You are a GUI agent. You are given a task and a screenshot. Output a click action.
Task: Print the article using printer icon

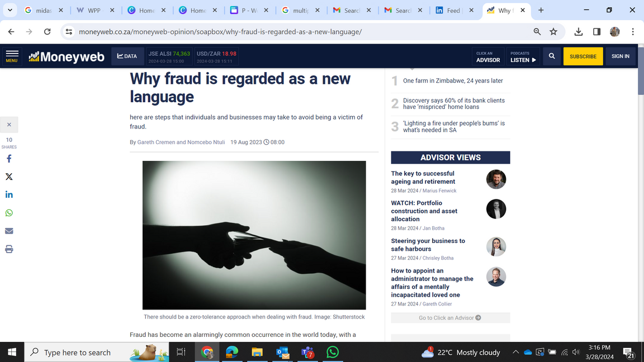9,249
